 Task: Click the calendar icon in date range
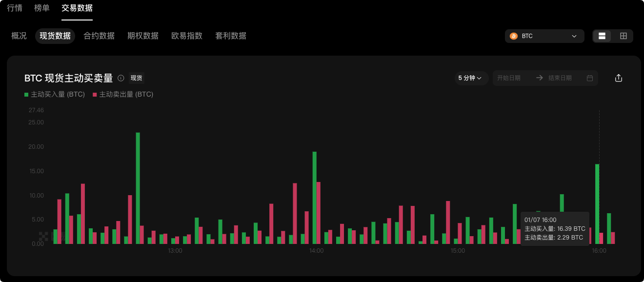coord(590,78)
